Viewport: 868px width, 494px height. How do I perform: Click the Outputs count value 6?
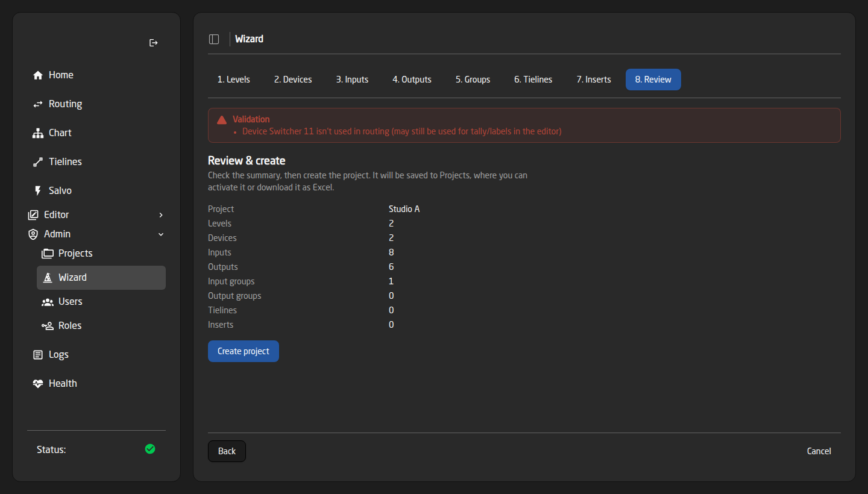391,267
